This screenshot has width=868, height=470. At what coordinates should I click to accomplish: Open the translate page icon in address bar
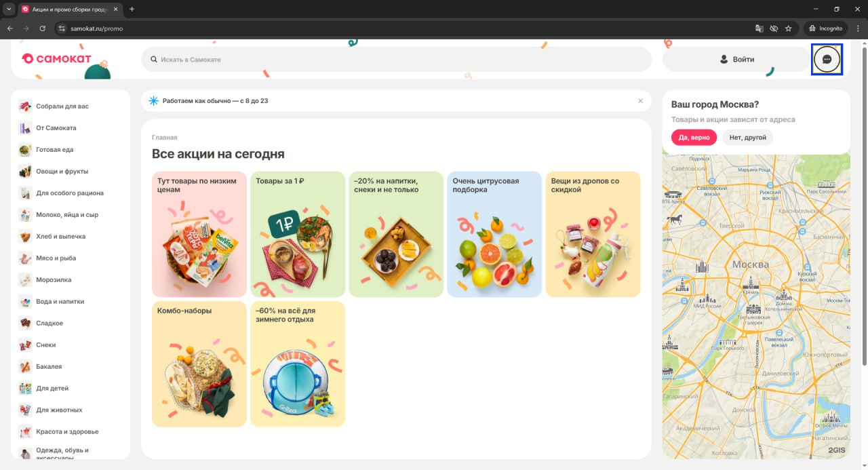point(759,28)
